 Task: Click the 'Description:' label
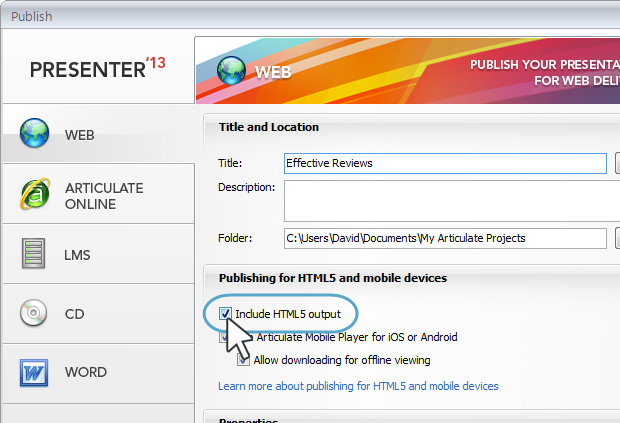pyautogui.click(x=246, y=187)
